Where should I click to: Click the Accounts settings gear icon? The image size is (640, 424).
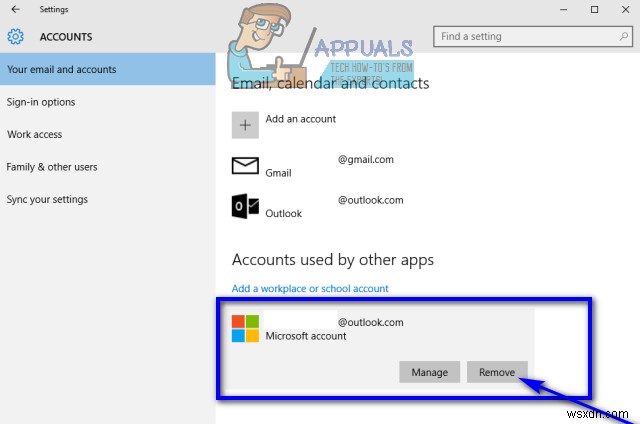pyautogui.click(x=16, y=37)
